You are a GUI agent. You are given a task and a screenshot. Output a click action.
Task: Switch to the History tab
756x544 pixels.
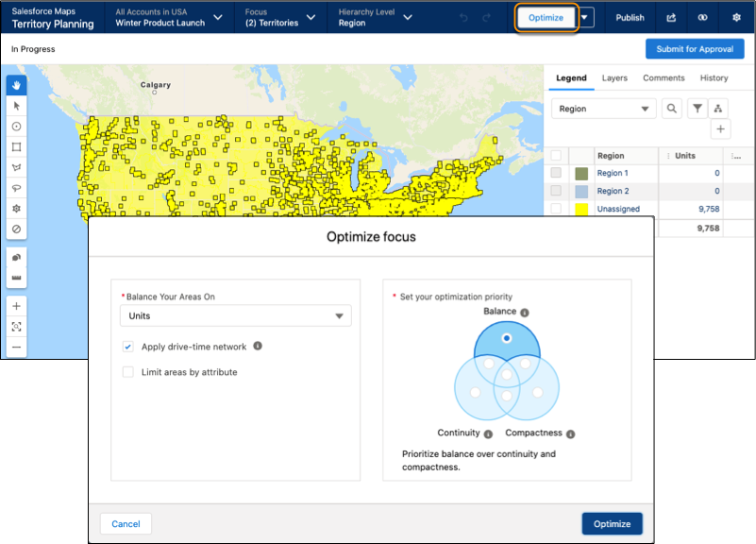tap(714, 78)
